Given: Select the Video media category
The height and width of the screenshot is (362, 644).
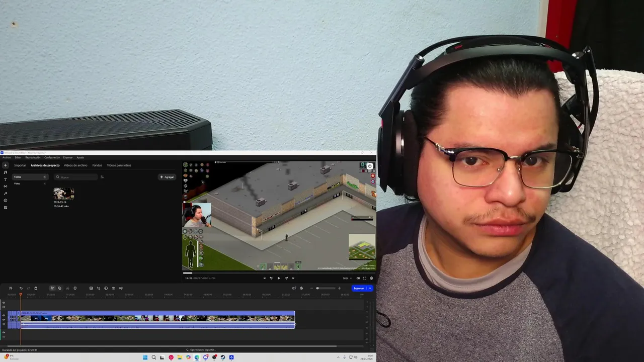Looking at the screenshot, I should pyautogui.click(x=30, y=184).
